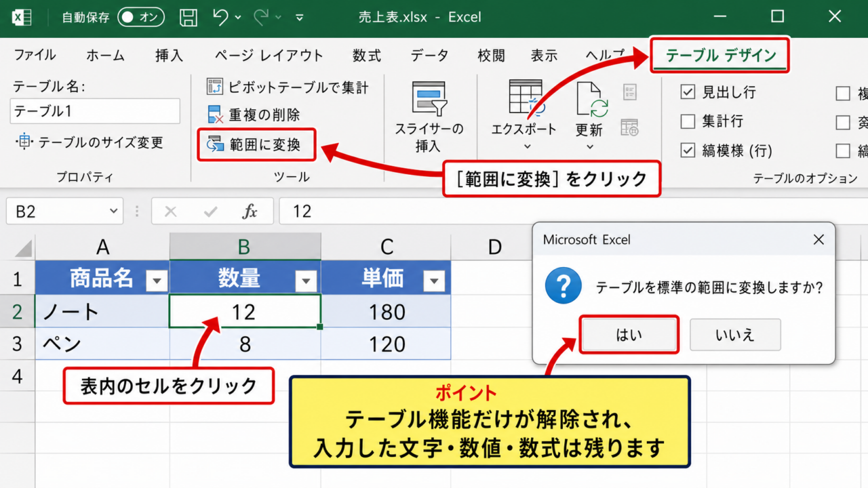Click the cell with value 180
Image resolution: width=868 pixels, height=488 pixels.
pyautogui.click(x=387, y=312)
